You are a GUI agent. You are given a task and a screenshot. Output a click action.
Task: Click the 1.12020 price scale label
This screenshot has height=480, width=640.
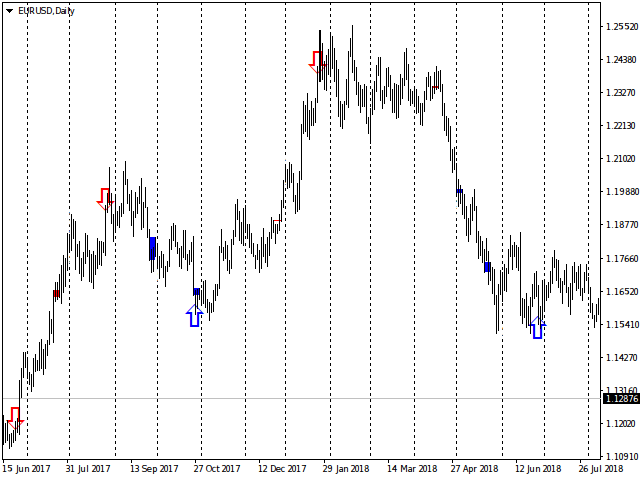[621, 424]
